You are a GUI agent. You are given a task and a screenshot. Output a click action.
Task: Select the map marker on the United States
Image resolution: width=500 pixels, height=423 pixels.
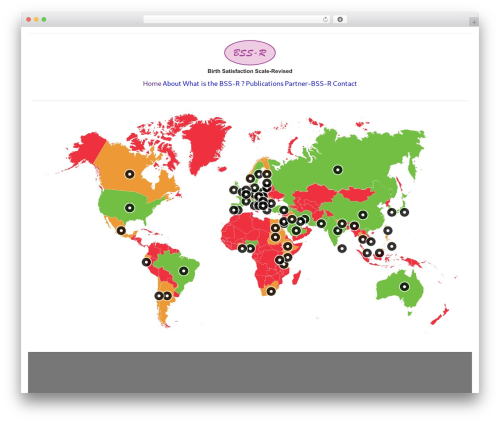tap(130, 208)
